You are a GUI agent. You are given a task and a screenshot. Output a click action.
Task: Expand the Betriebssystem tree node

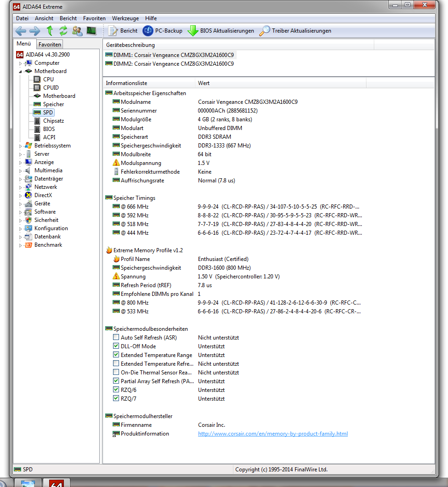coord(21,146)
